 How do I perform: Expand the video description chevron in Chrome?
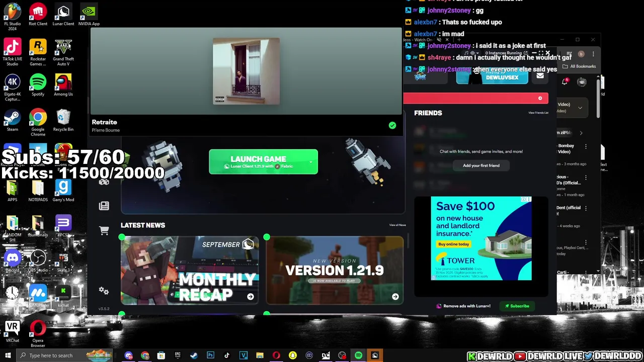coord(580,108)
